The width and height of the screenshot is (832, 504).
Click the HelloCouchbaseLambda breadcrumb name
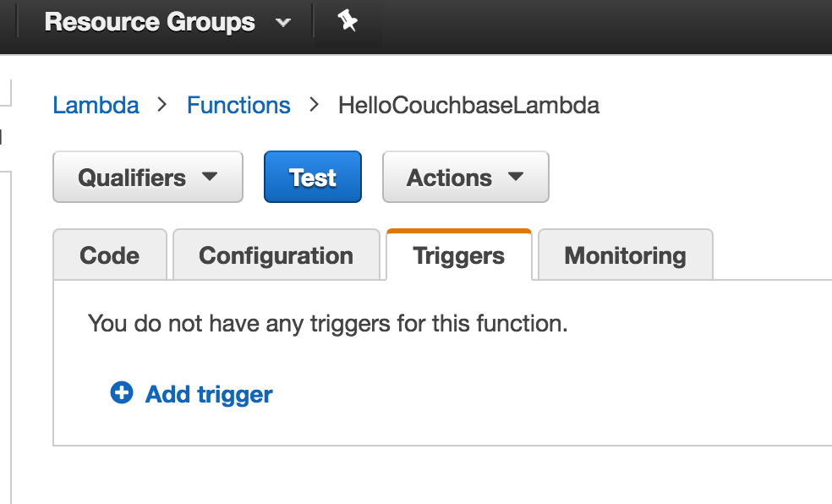click(468, 105)
